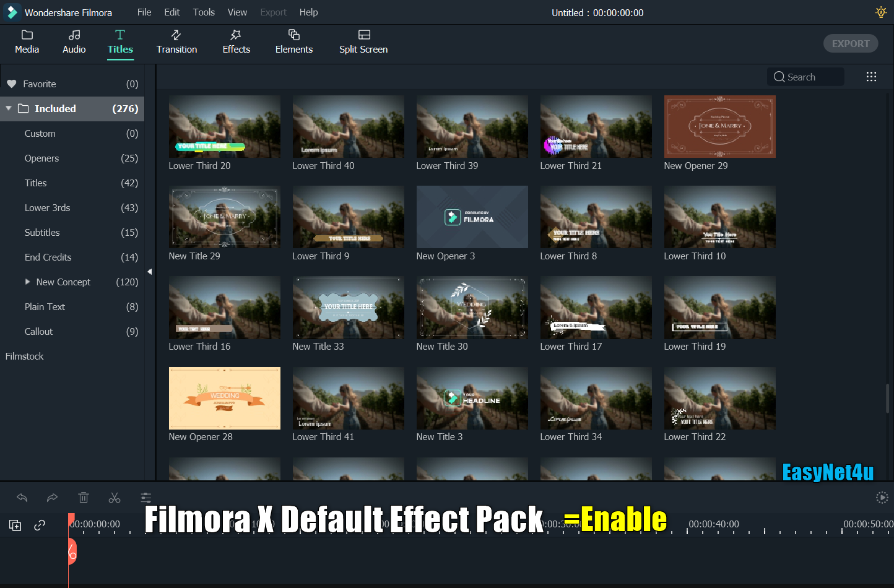Screen dimensions: 894x588
Task: Undo the last action
Action: tap(22, 497)
